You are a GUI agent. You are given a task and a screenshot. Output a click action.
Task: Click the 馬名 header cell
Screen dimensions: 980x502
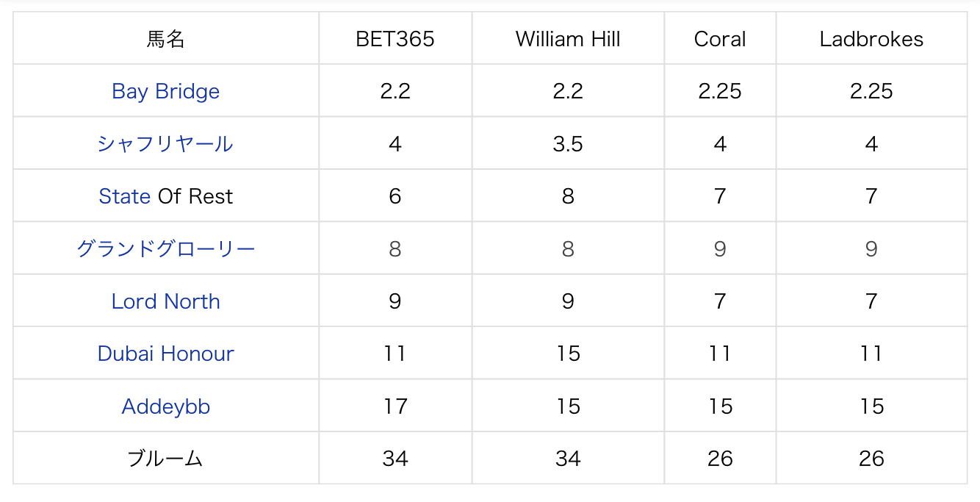coord(165,39)
